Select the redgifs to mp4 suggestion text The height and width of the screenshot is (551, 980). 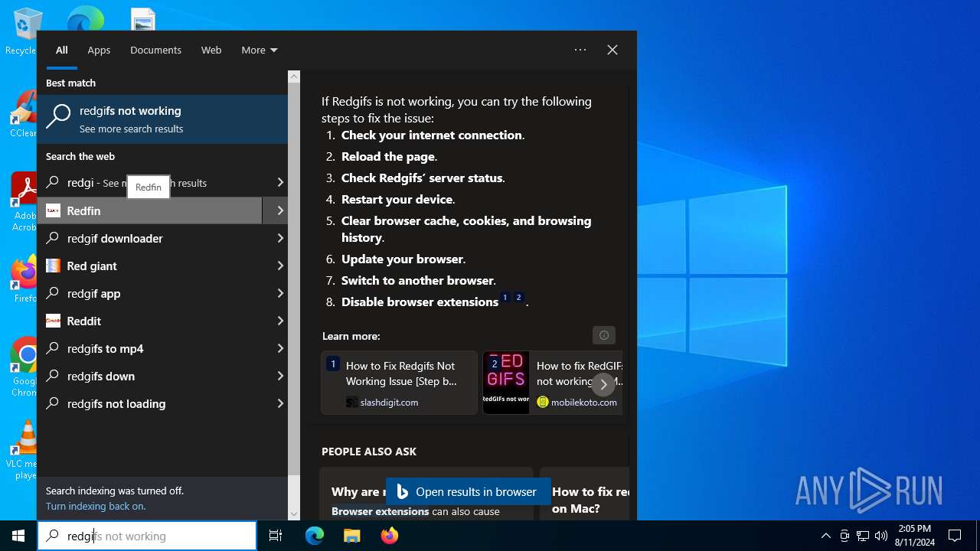click(x=106, y=348)
